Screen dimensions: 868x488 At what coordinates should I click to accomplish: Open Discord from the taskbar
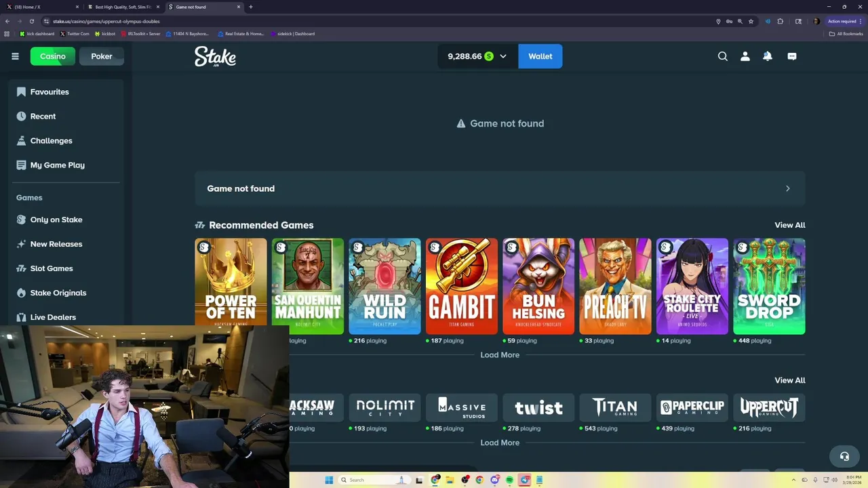click(494, 480)
